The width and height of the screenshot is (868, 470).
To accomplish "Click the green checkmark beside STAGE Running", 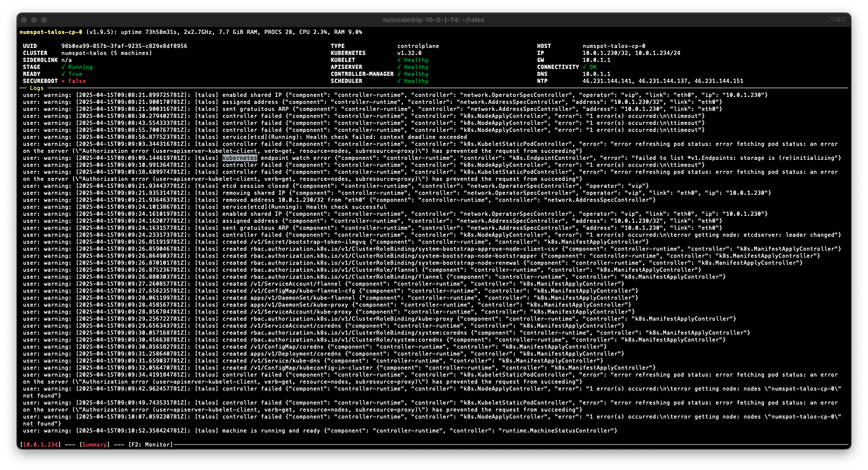I will pyautogui.click(x=63, y=67).
